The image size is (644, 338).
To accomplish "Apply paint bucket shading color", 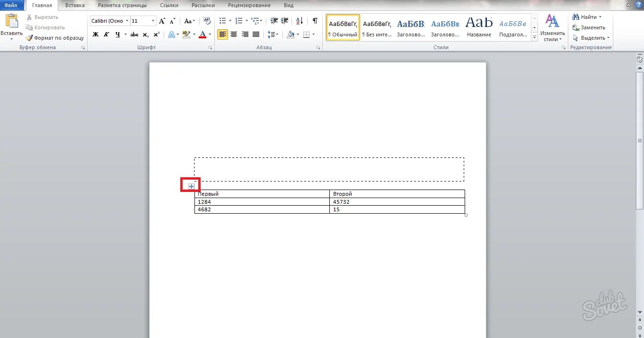I will 291,35.
